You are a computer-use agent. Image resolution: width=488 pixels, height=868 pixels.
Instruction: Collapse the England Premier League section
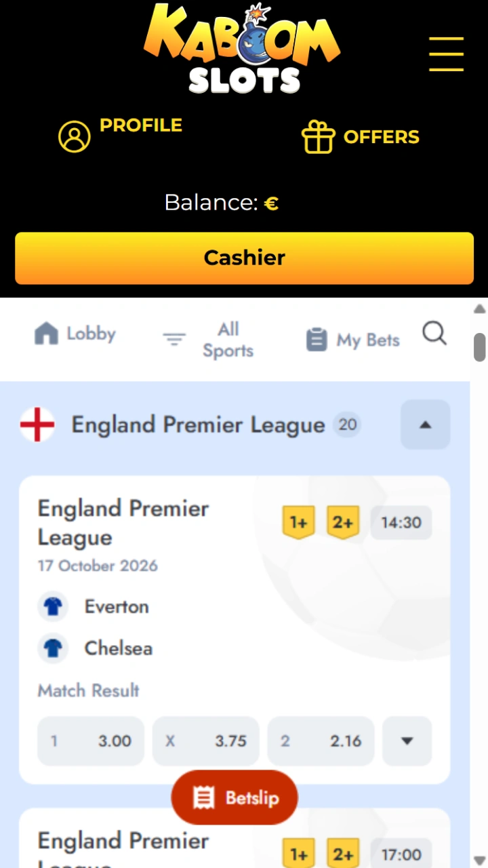pyautogui.click(x=425, y=425)
